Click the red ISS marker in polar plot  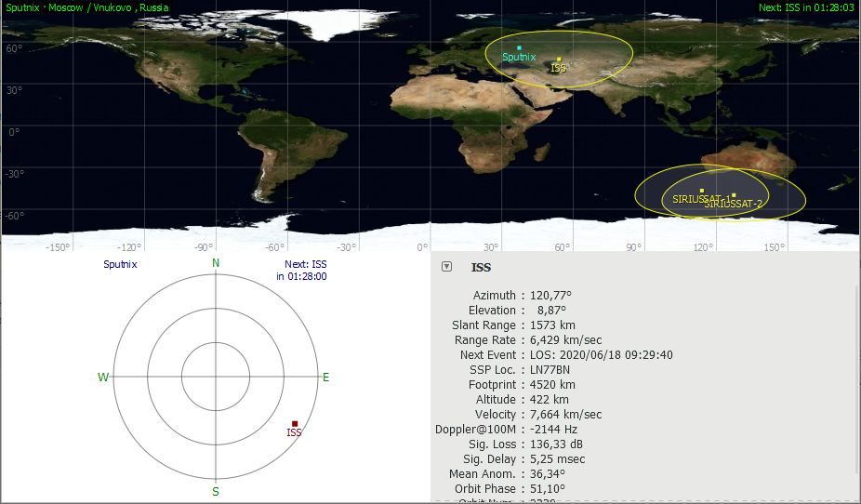coord(295,424)
